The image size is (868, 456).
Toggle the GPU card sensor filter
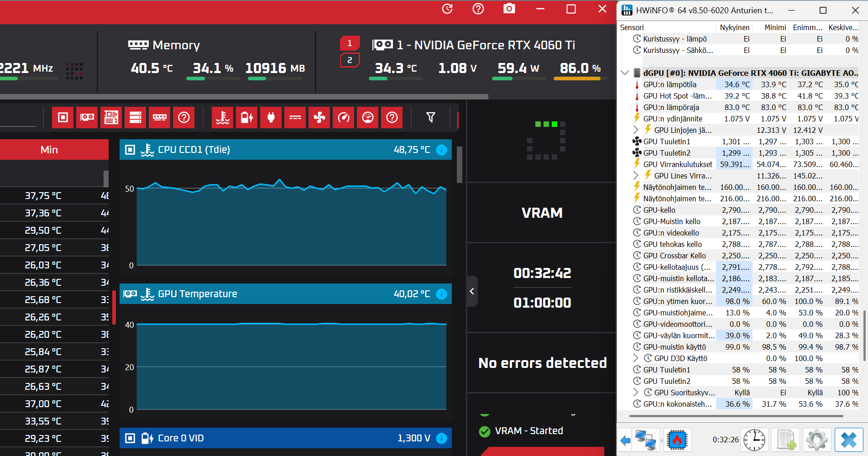coord(87,118)
